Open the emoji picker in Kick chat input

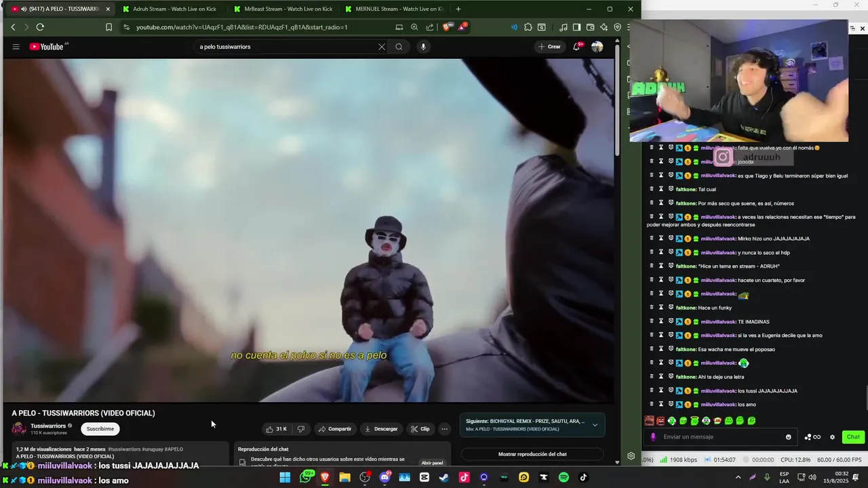(788, 437)
